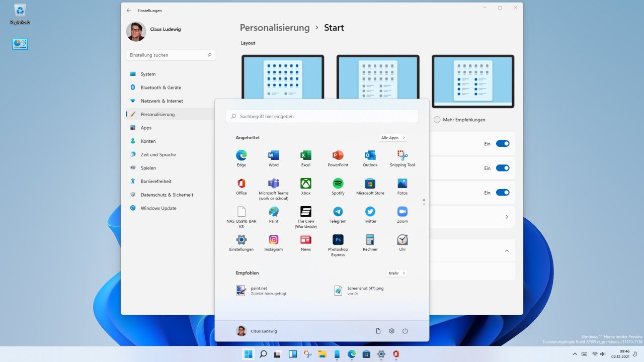644x362 pixels.
Task: Navigate back to Personalisierung breadcrumb
Action: coord(275,28)
